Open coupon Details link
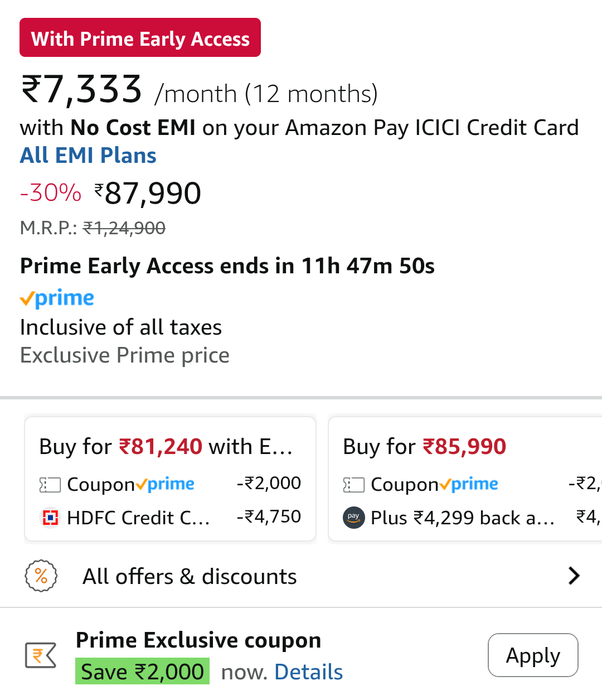Image resolution: width=602 pixels, height=700 pixels. [x=309, y=672]
